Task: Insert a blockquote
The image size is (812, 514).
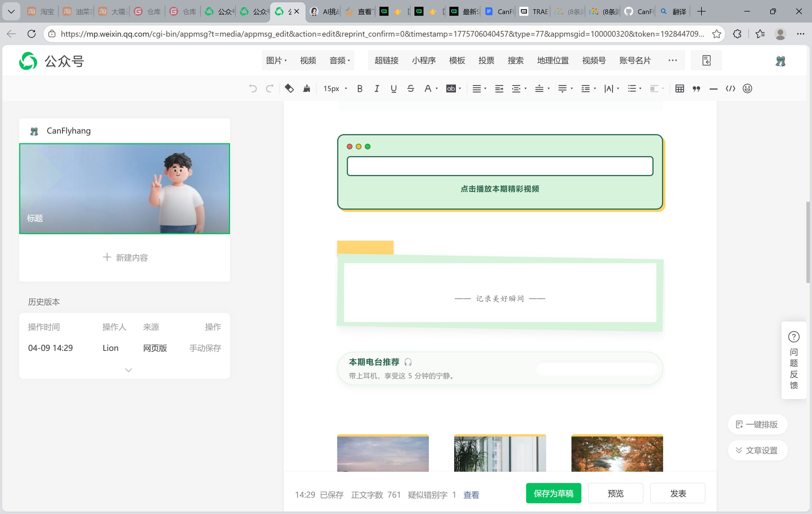Action: click(696, 89)
